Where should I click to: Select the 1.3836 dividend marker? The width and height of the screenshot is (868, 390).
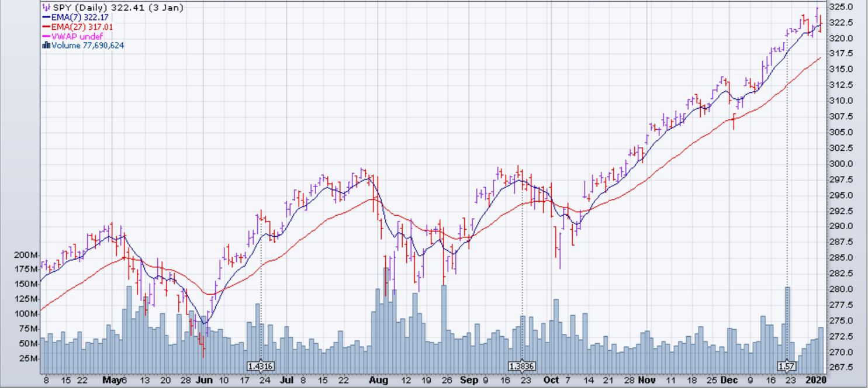(x=521, y=366)
